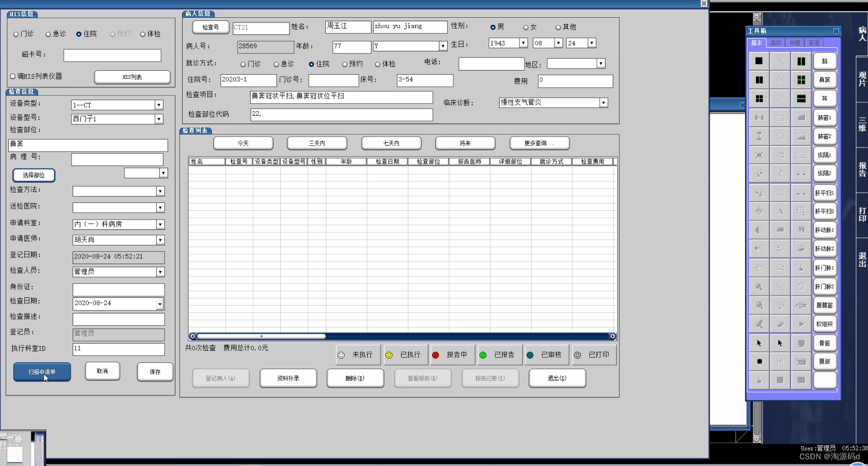Select the line drawing tool in toolbox
Image resolution: width=868 pixels, height=466 pixels.
pos(780,61)
